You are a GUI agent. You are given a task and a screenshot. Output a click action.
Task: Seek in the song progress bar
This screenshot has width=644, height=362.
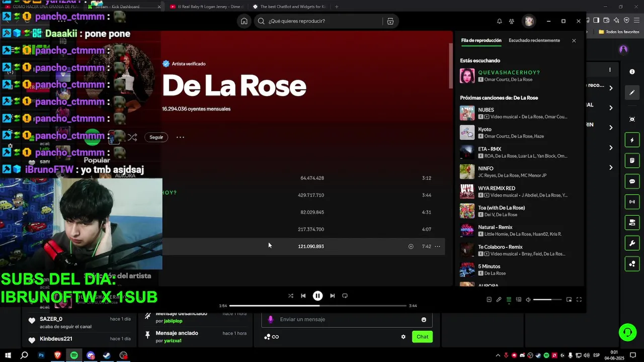click(318, 306)
